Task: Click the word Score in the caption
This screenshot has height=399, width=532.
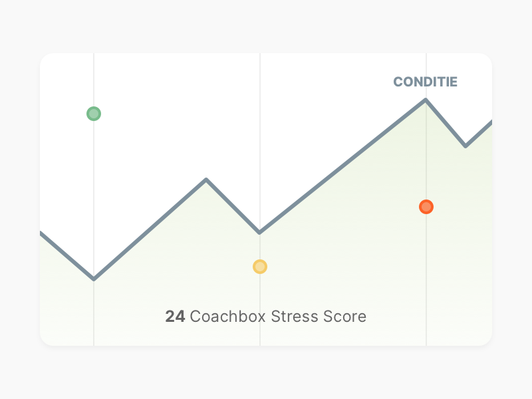Action: pos(344,317)
